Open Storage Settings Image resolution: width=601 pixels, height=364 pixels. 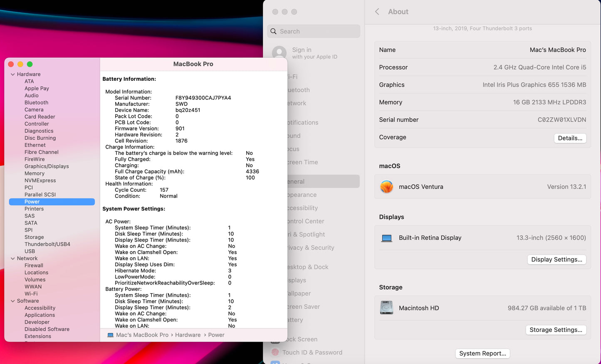pos(556,329)
